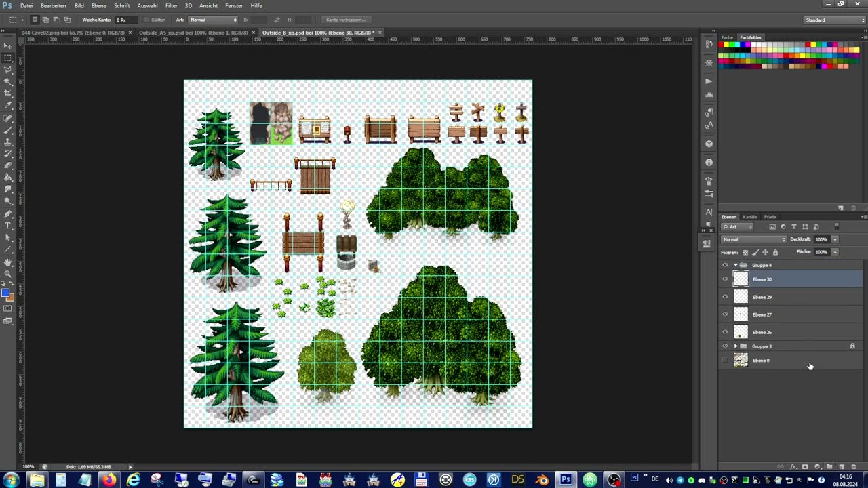The image size is (868, 488).
Task: Expand the Gruppe 3 group
Action: click(x=736, y=346)
